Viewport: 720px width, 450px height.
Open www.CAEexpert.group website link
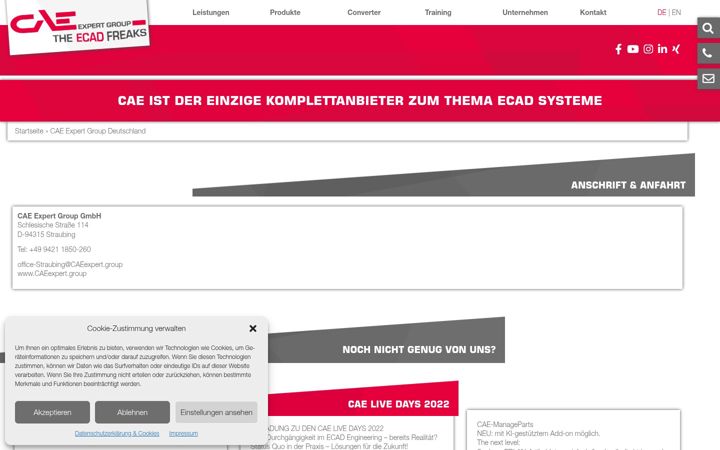[x=52, y=274]
